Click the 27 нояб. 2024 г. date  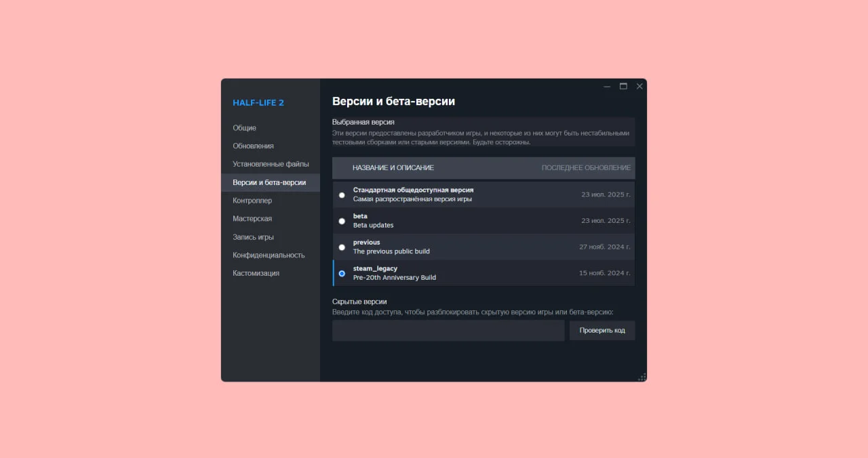tap(605, 247)
